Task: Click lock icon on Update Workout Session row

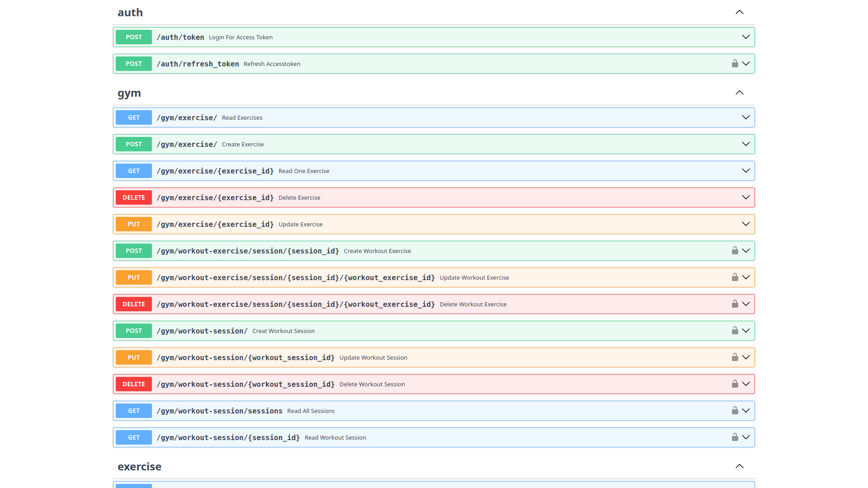Action: (x=735, y=357)
